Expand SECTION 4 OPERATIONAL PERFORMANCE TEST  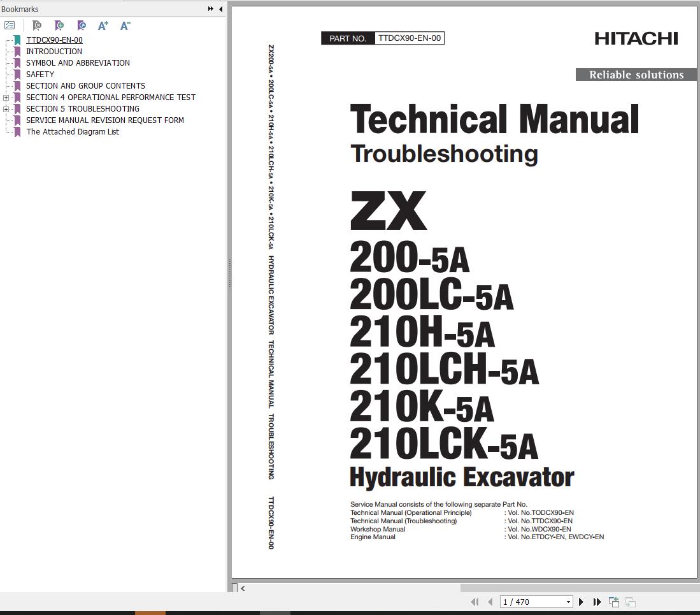click(6, 98)
